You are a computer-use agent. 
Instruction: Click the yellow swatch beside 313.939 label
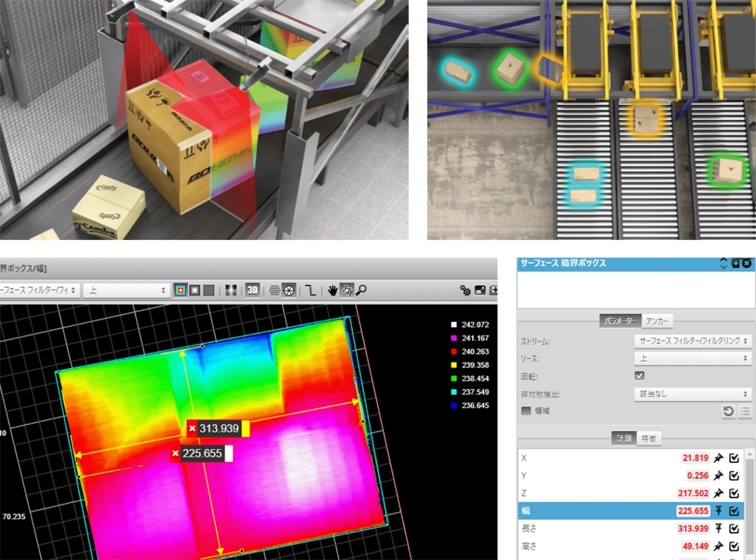[x=245, y=429]
